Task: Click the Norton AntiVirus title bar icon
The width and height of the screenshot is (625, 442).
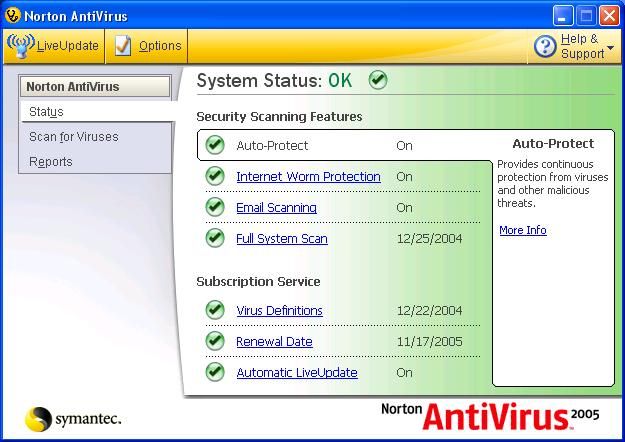Action: [12, 16]
